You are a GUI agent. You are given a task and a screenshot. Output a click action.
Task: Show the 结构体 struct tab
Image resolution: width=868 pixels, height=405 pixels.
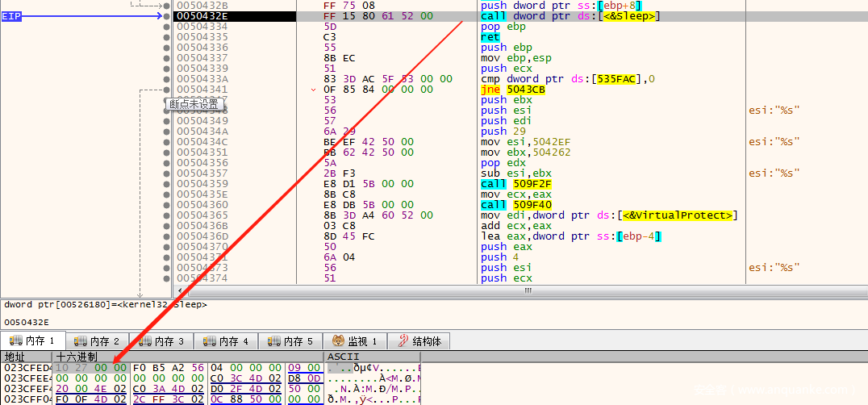[419, 340]
